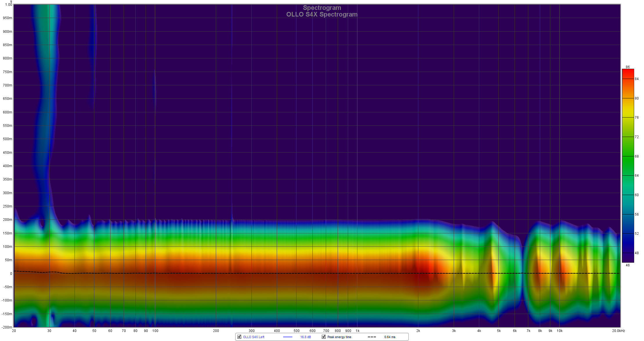Click the 16.8 dB readout value
The height and width of the screenshot is (341, 644).
(305, 337)
